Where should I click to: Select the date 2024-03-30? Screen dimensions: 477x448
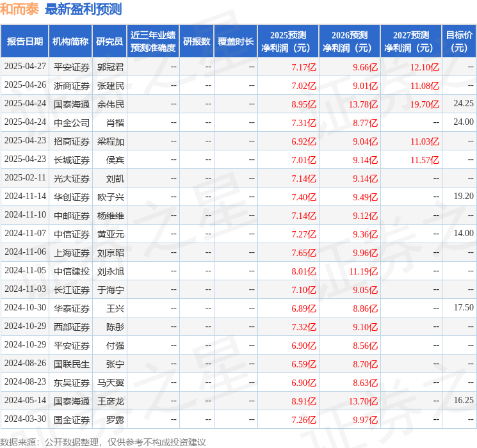coord(25,419)
